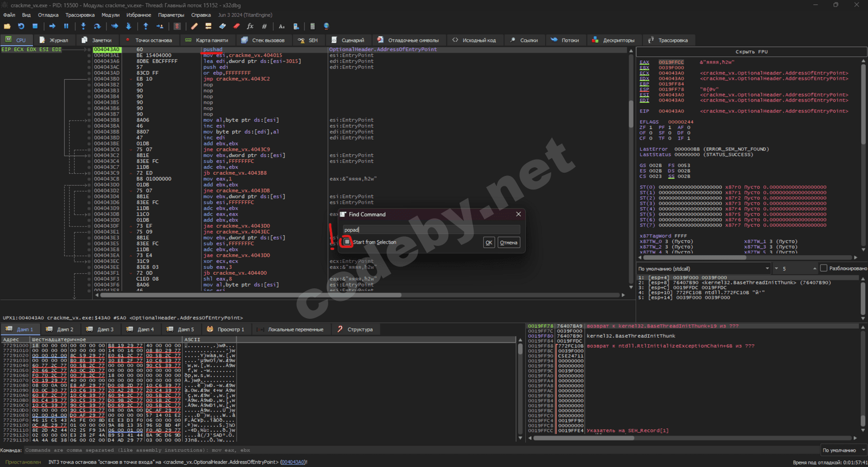Enable the Start from Selection checkbox
This screenshot has width=868, height=467.
click(347, 242)
